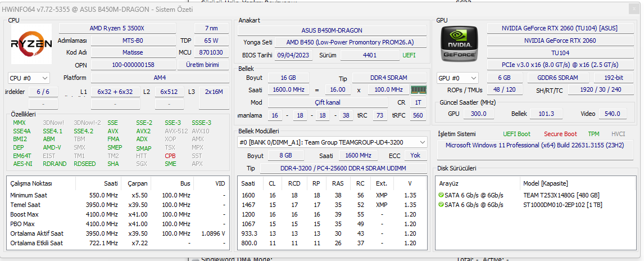Click the Ryzen logo image
This screenshot has width=644, height=261.
[x=31, y=43]
